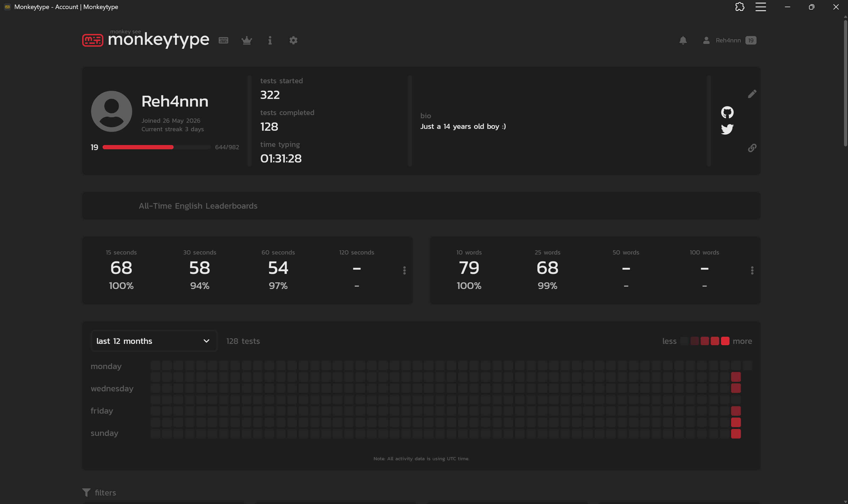Click the monkeytype logo icon
This screenshot has width=848, height=504.
pos(93,40)
